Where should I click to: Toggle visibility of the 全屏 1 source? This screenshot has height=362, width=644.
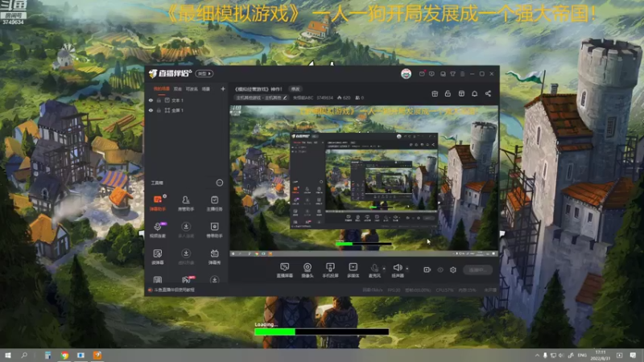[151, 110]
